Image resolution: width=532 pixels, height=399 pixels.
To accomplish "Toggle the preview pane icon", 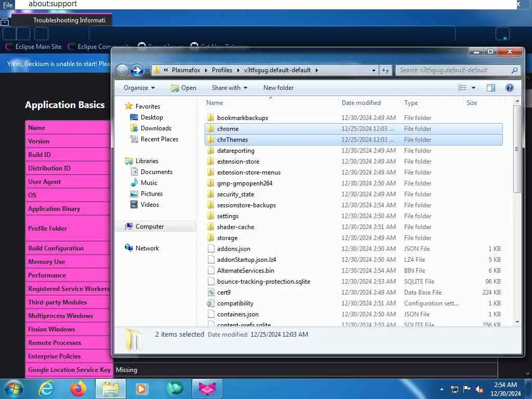I will tap(490, 88).
